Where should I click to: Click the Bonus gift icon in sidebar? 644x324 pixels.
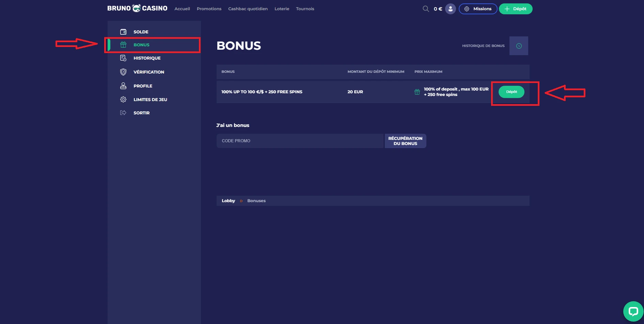click(x=123, y=45)
